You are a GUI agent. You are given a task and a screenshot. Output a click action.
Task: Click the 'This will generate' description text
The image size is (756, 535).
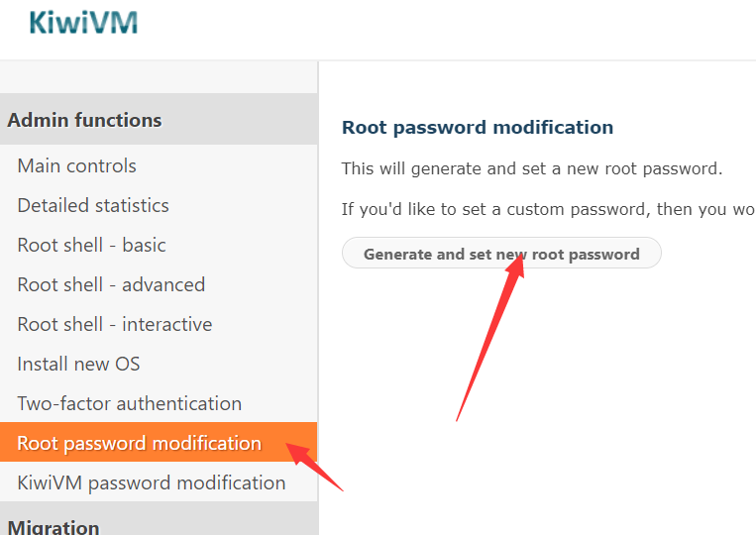532,168
